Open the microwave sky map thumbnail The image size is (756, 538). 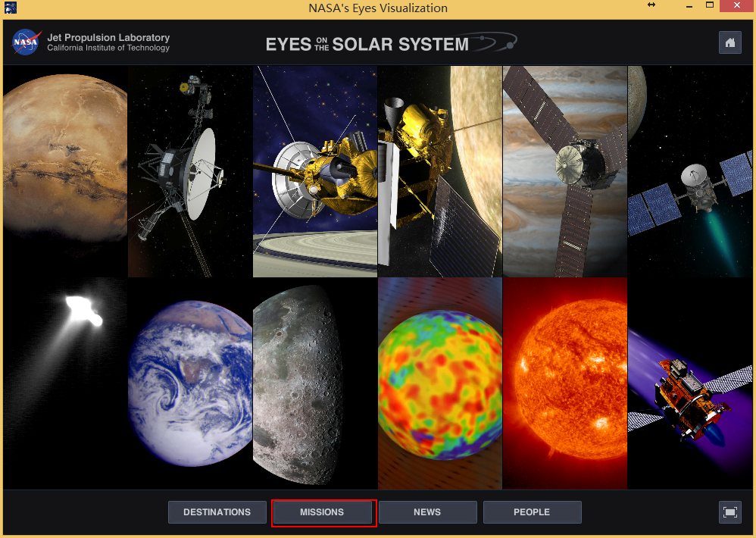click(x=439, y=382)
